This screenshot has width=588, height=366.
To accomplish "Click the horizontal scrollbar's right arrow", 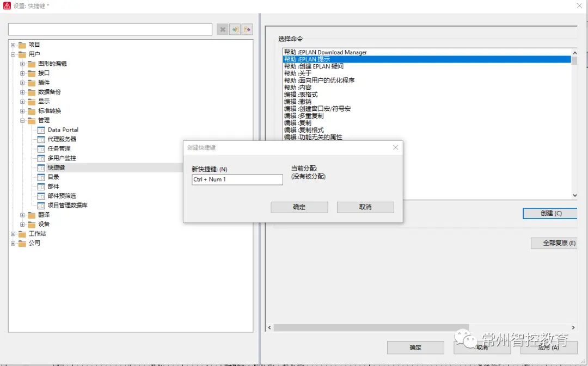I will [573, 327].
